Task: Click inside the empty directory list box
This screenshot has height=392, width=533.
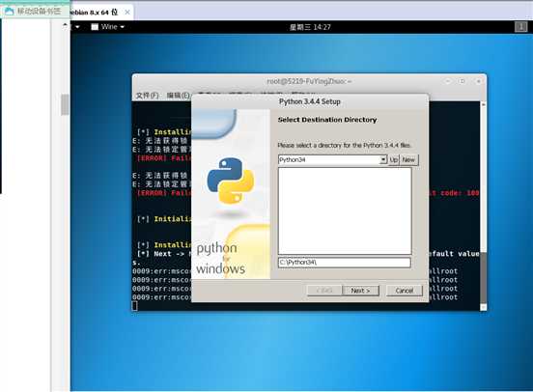Action: tap(345, 210)
